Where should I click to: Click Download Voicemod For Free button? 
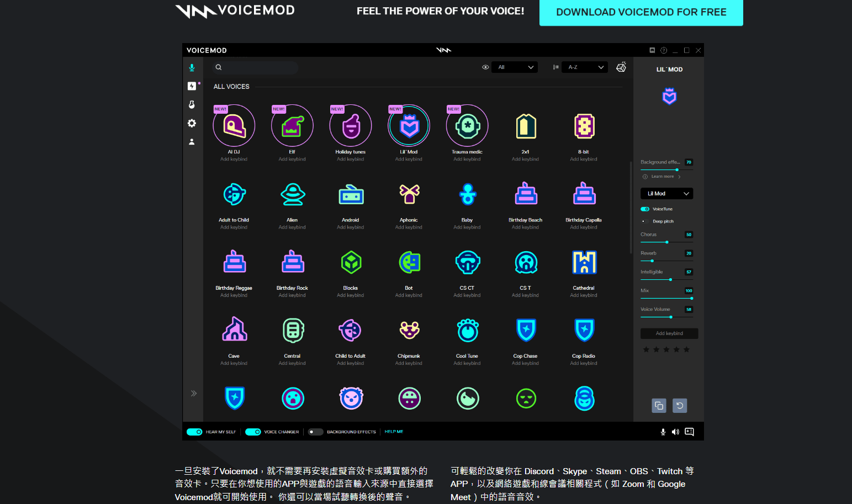(641, 12)
